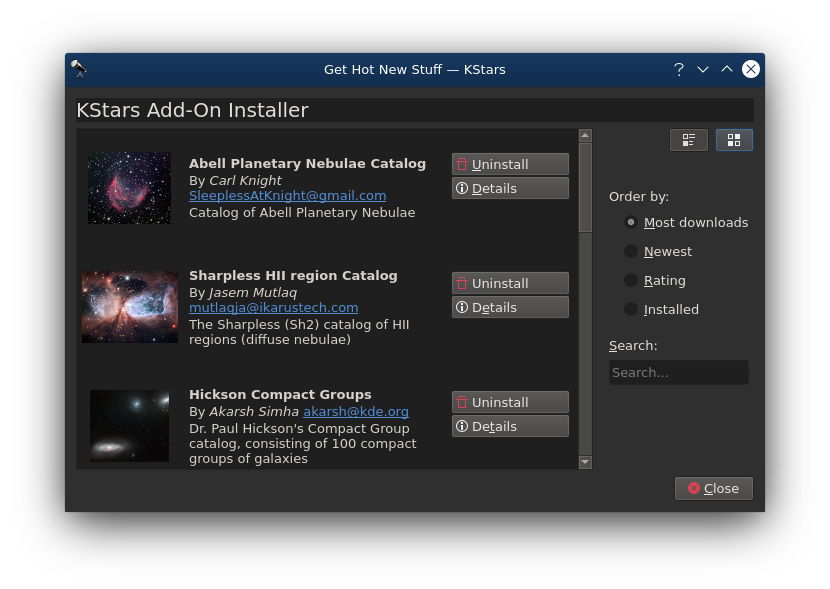Click the scrollbar down arrow in add-on list
This screenshot has width=830, height=589.
coord(585,462)
